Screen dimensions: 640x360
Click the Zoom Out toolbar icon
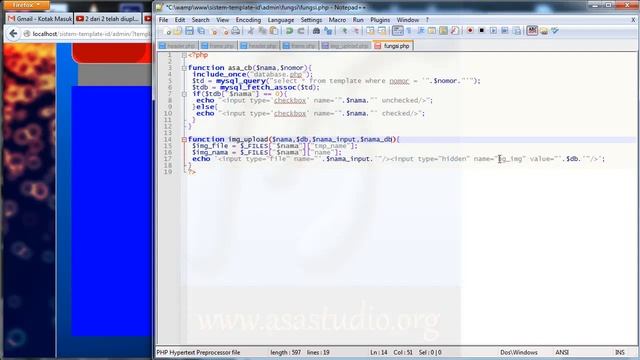[x=356, y=31]
